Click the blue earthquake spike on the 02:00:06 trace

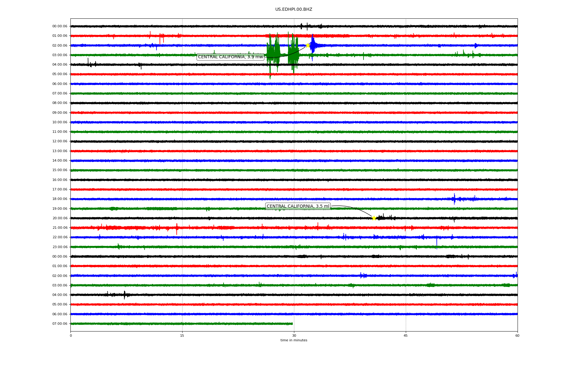click(x=313, y=45)
